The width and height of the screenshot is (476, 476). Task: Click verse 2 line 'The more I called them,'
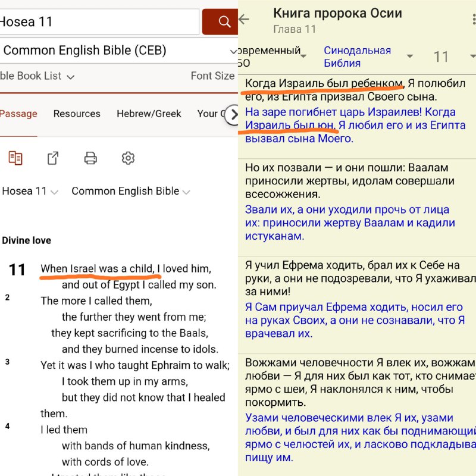pos(96,301)
